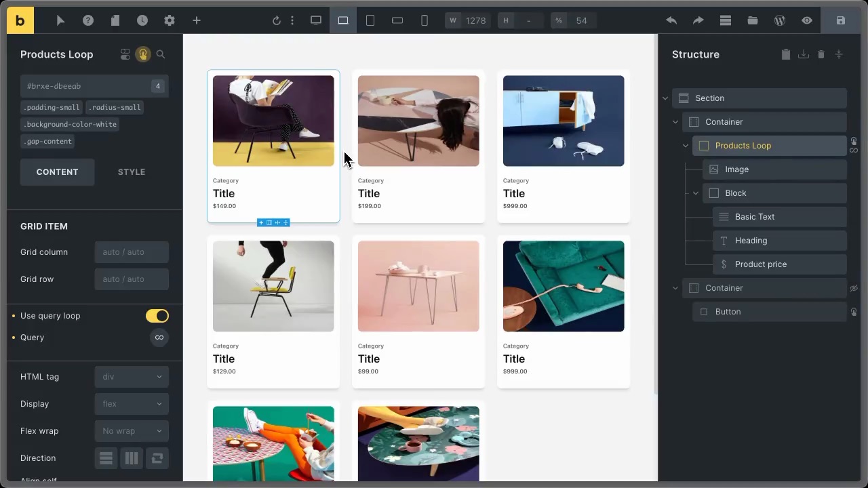Select Product price in the Structure tree
This screenshot has height=488, width=868.
click(780, 264)
